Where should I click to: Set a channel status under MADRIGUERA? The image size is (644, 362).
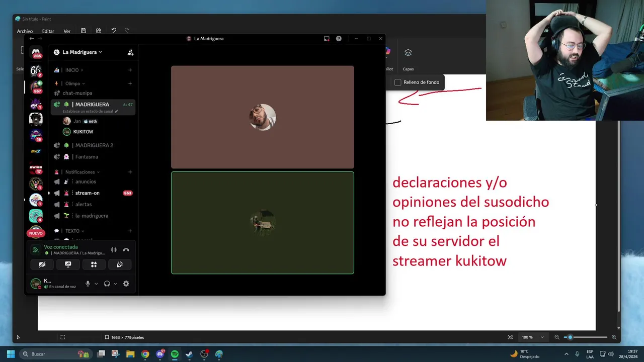point(90,111)
